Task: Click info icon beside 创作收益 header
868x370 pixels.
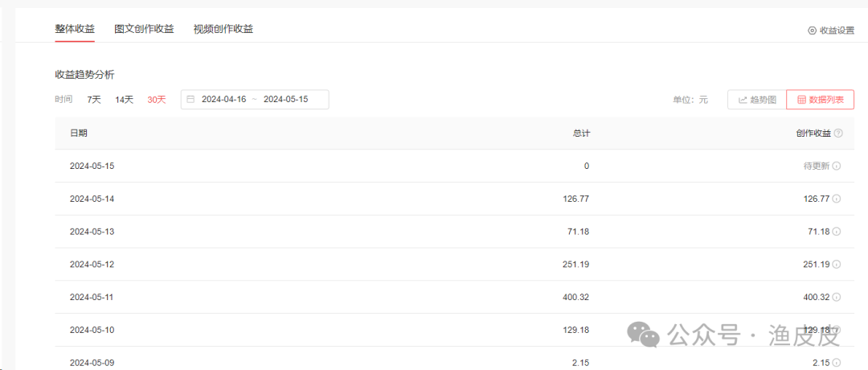Action: pyautogui.click(x=838, y=134)
